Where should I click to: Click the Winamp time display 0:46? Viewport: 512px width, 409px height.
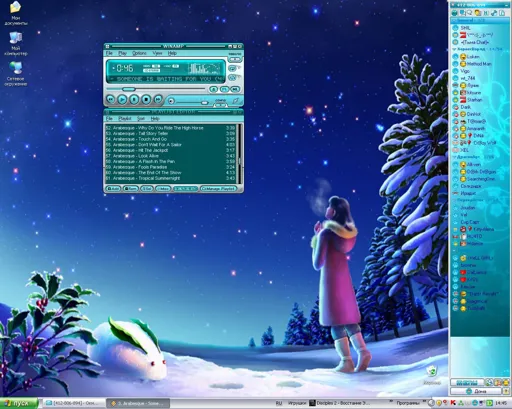point(124,69)
